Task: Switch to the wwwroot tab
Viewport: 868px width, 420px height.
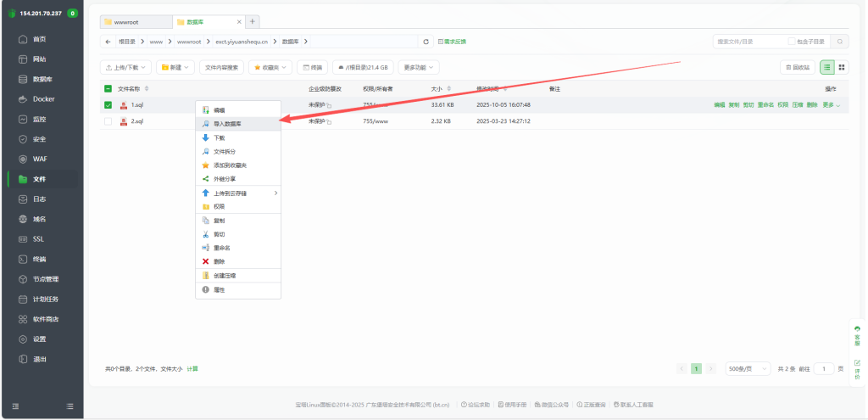Action: coord(136,21)
